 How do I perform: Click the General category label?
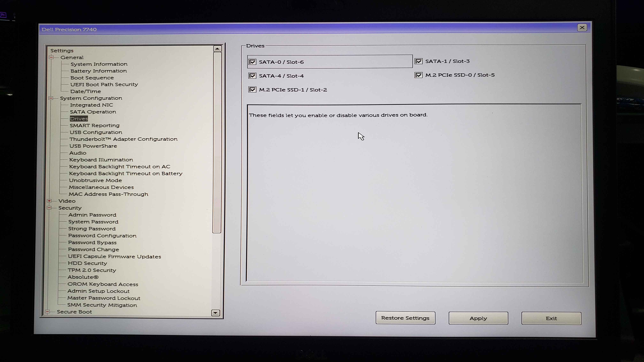point(72,57)
